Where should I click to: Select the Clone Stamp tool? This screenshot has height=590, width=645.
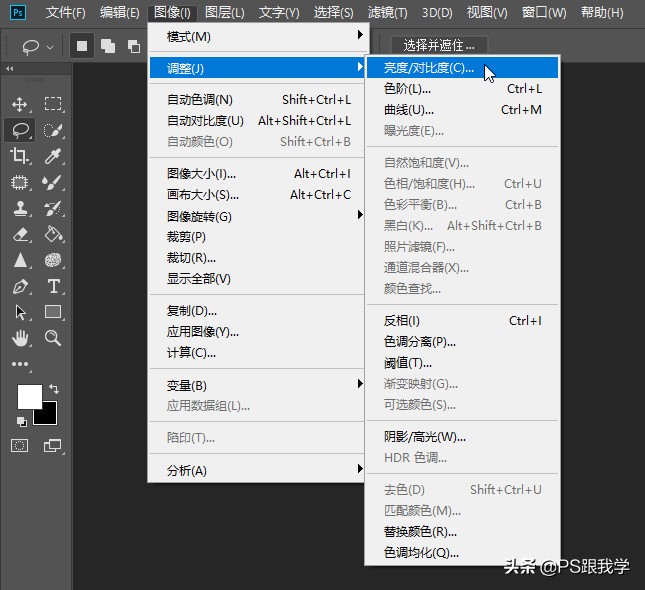pos(20,208)
